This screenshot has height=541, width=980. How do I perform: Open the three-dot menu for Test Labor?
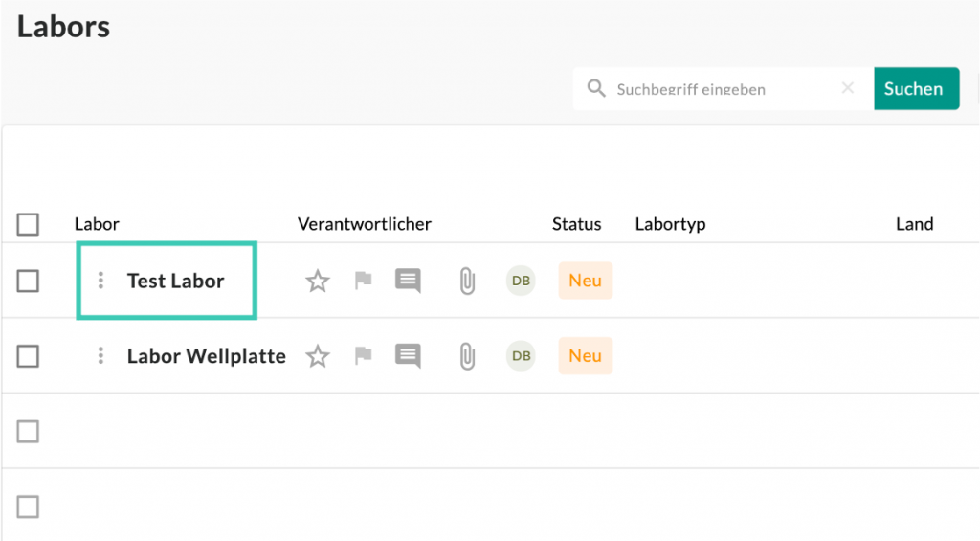[x=100, y=281]
